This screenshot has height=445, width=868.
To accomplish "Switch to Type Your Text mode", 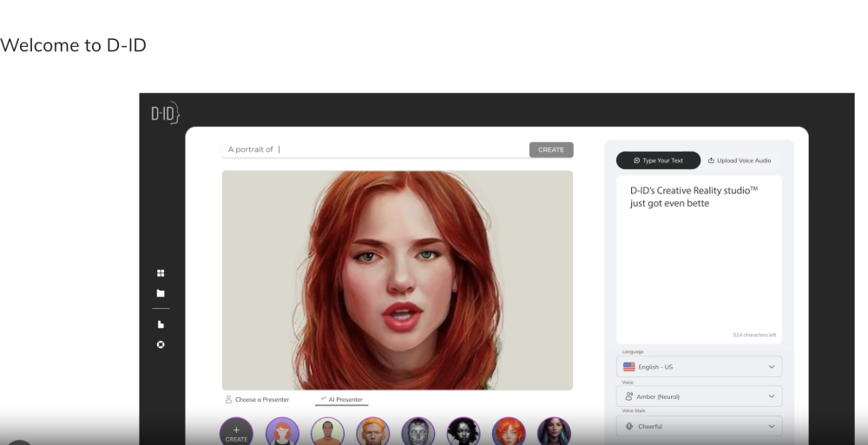I will click(658, 160).
